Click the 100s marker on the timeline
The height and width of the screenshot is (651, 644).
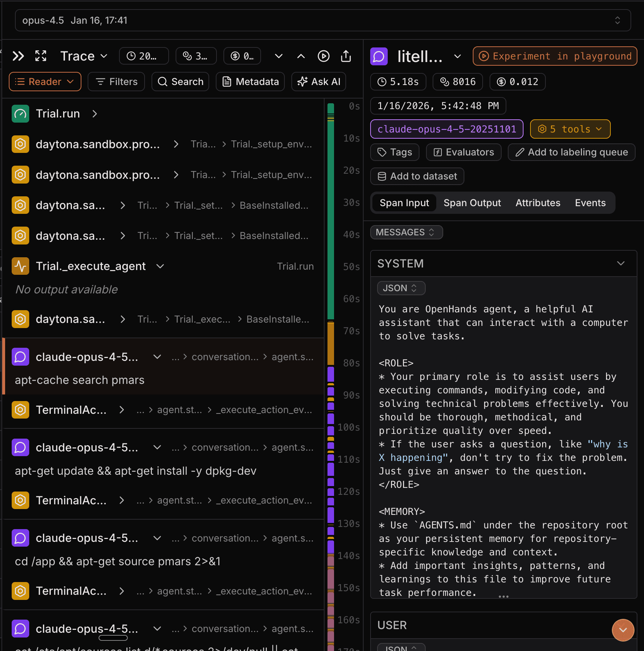[x=349, y=427]
